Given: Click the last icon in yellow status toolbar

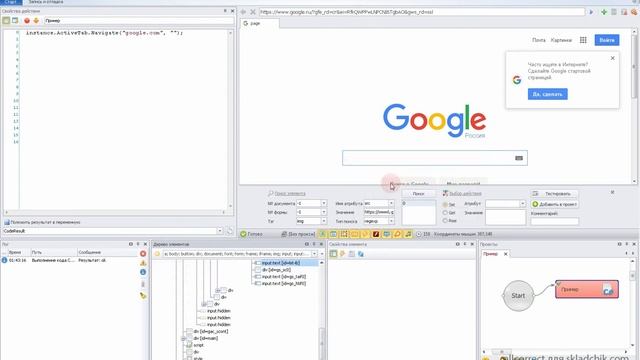Looking at the screenshot, I should pyautogui.click(x=407, y=234).
